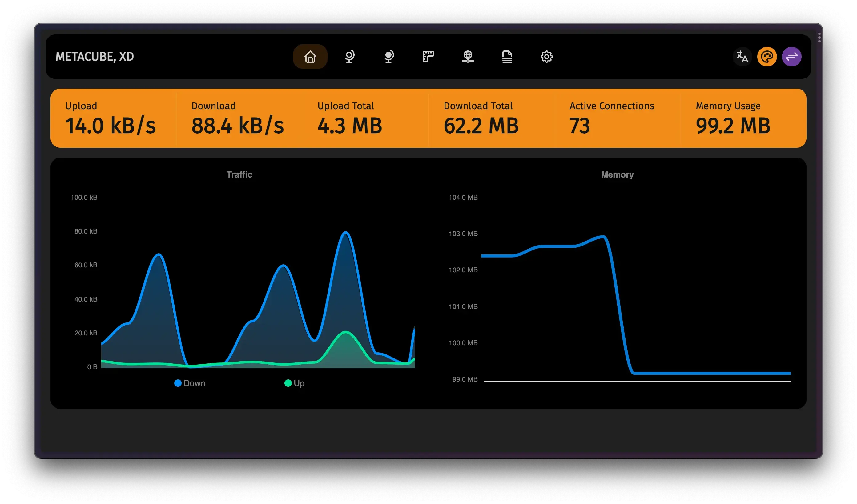857x504 pixels.
Task: Open the rules page (ruler icon)
Action: 428,56
